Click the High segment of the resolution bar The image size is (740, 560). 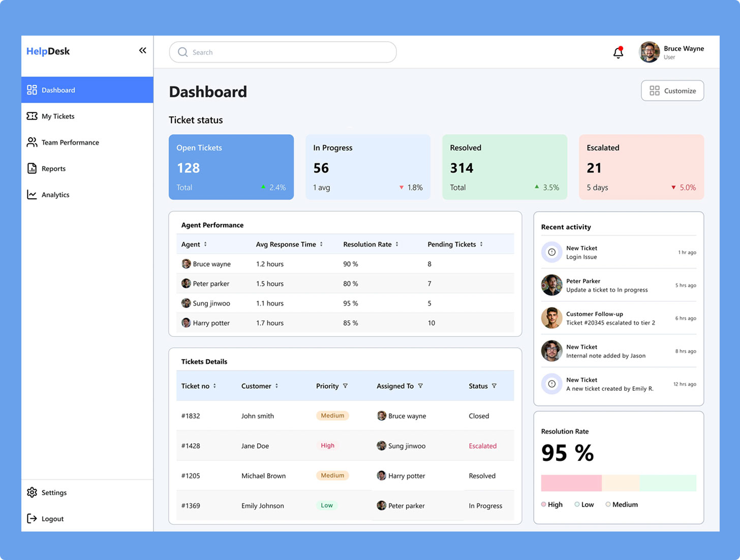click(571, 483)
